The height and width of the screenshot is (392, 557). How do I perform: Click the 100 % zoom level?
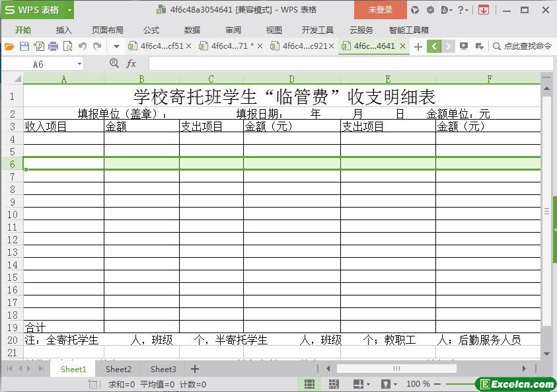click(x=418, y=384)
